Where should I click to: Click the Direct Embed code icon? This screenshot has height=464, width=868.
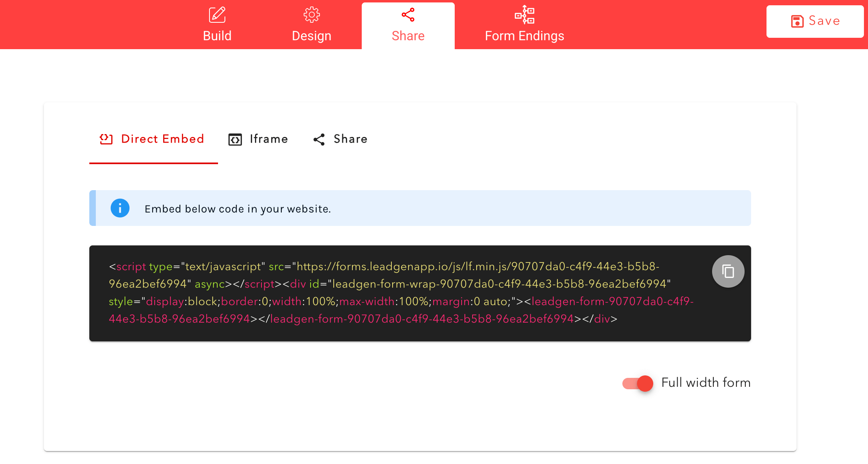106,139
